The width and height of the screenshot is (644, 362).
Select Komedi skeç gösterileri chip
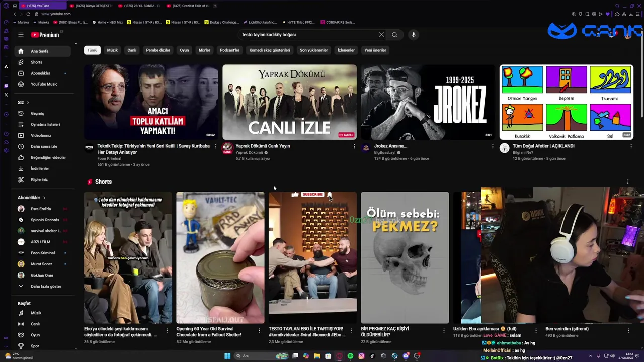tap(270, 50)
